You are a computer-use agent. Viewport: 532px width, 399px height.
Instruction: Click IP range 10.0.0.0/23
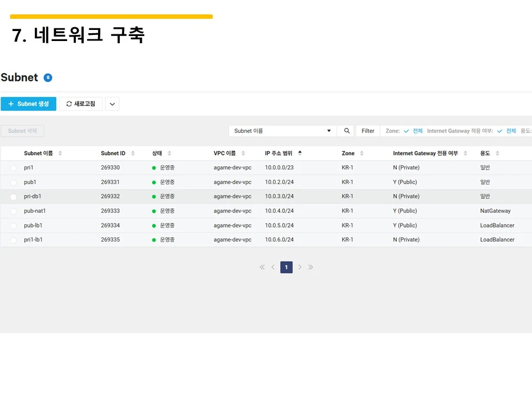(x=279, y=167)
